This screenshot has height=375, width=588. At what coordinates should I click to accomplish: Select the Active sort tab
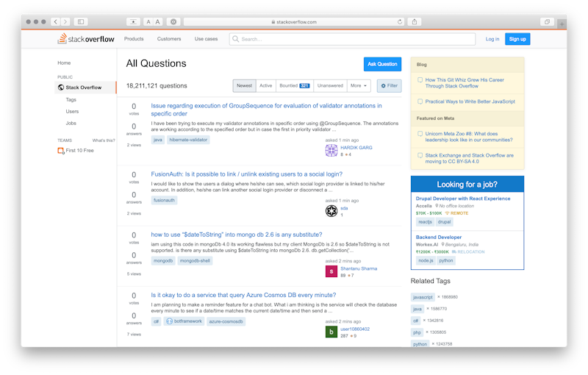(265, 86)
